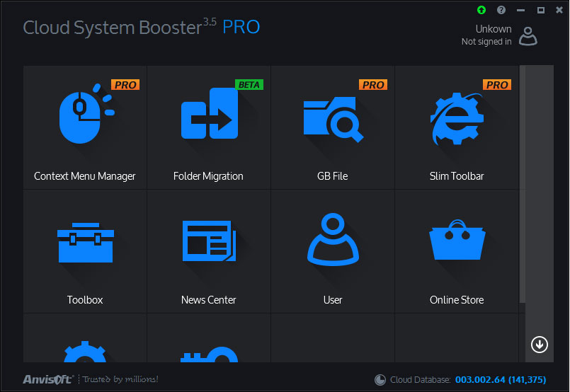Image resolution: width=570 pixels, height=392 pixels.
Task: Open the Slim Toolbar browser gear icon
Action: click(457, 119)
